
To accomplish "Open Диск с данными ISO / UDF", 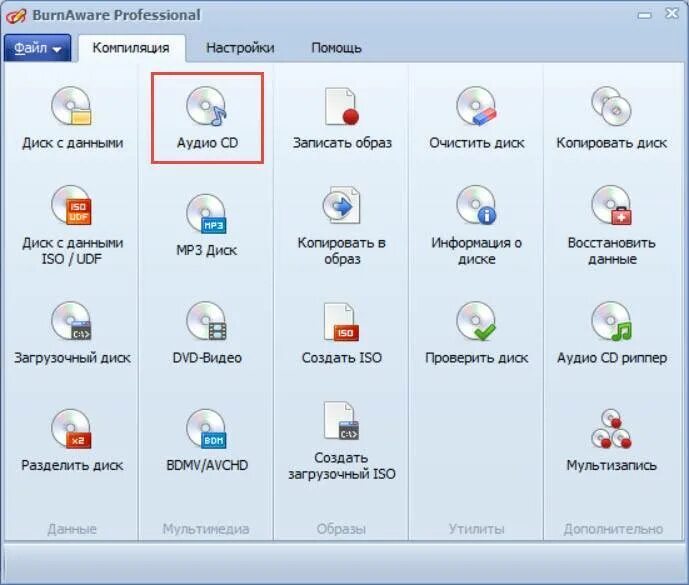I will 72,225.
